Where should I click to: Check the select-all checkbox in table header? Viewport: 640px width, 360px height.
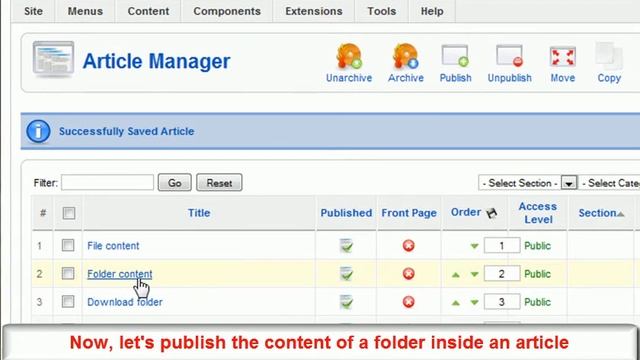[x=69, y=213]
